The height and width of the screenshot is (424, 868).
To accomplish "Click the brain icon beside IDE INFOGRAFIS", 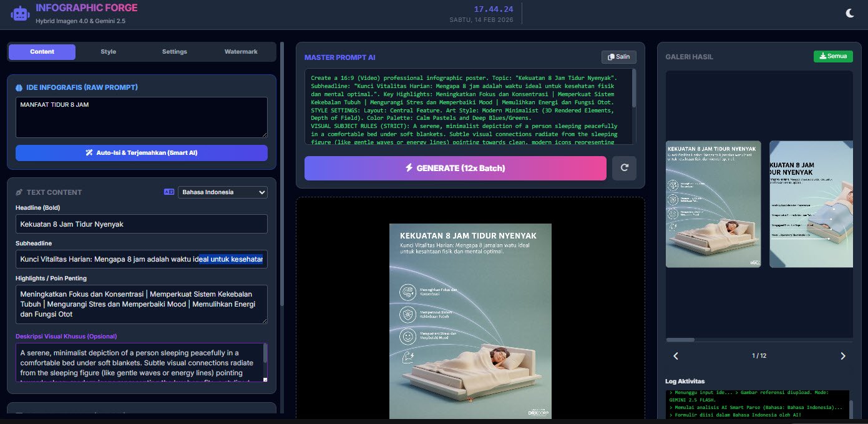I will 19,87.
